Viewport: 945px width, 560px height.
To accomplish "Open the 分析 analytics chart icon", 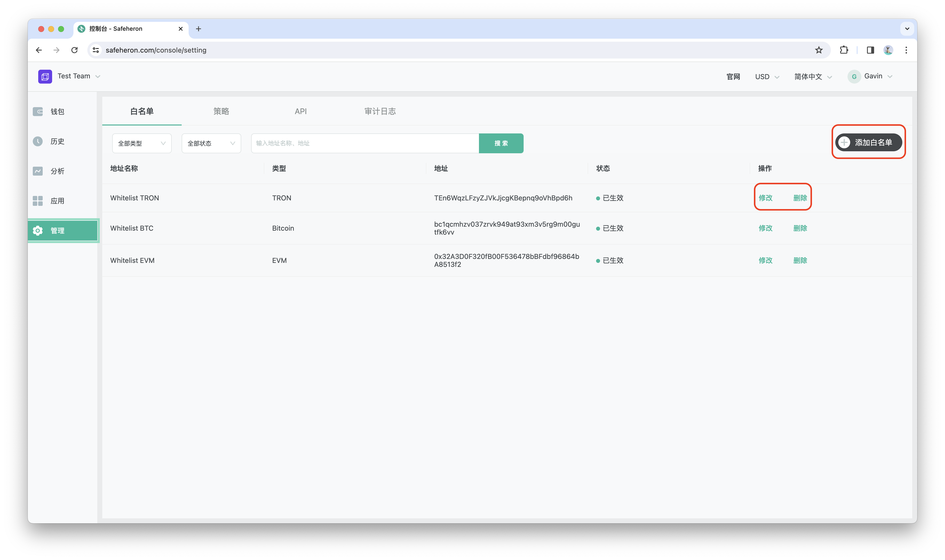I will pyautogui.click(x=38, y=171).
